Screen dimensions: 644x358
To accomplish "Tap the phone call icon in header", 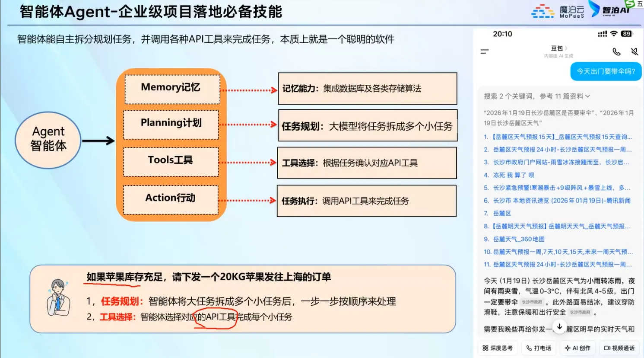I will pyautogui.click(x=616, y=52).
